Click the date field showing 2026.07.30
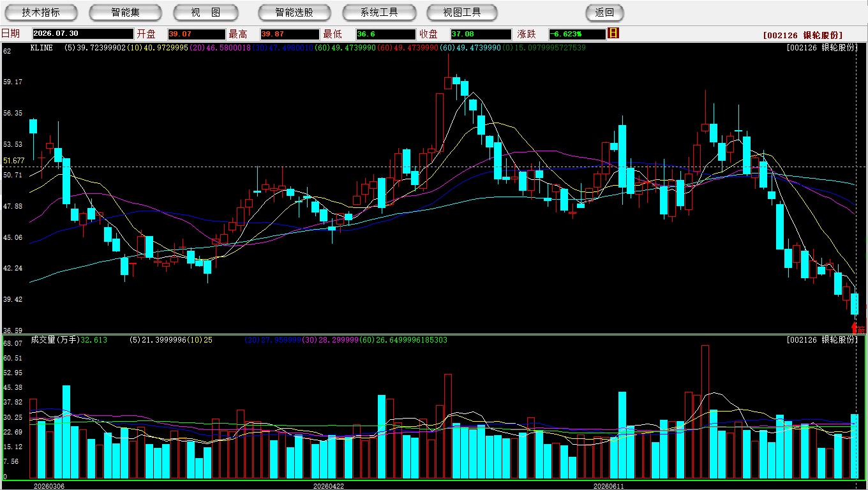Screen dimensions: 868x490 click(x=83, y=34)
